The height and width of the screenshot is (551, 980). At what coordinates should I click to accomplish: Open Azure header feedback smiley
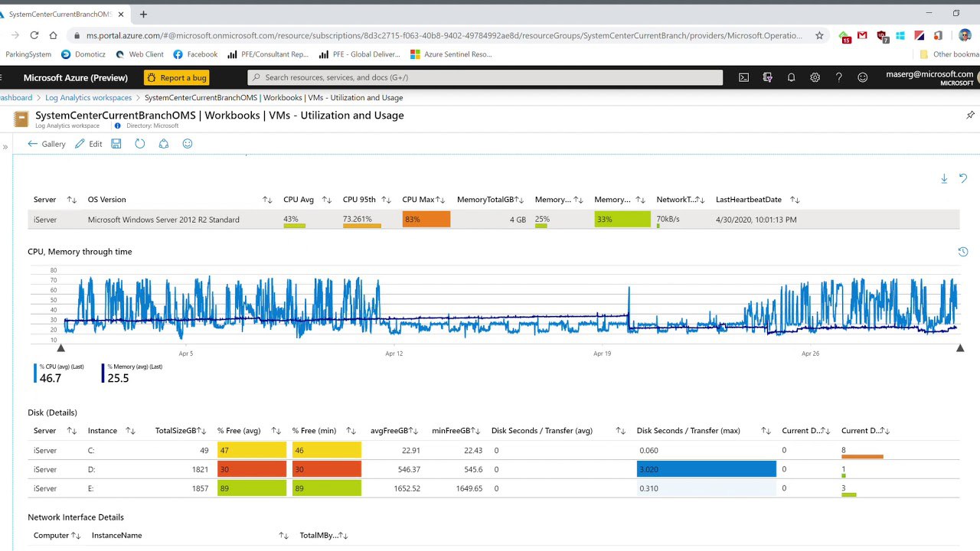pyautogui.click(x=863, y=77)
